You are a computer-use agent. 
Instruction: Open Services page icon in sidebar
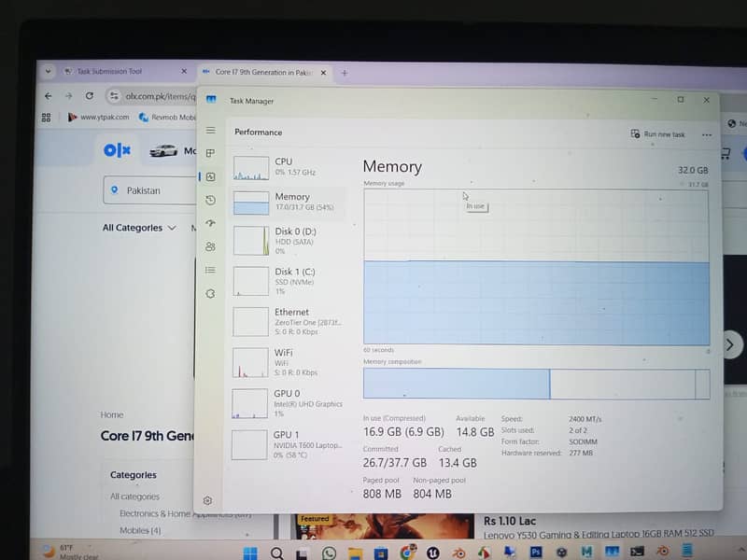click(x=211, y=293)
